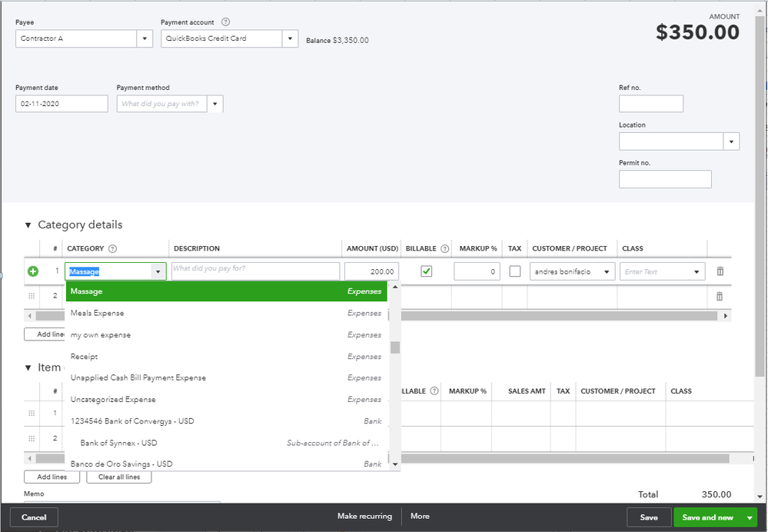Choose Uncategorized Expense option
This screenshot has width=768, height=532.
226,399
